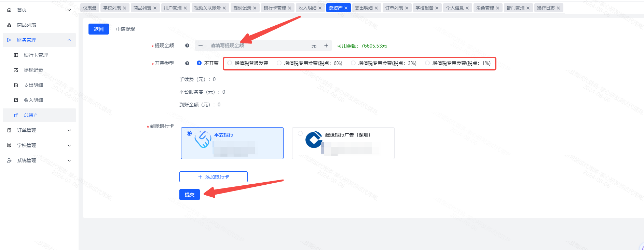Open the 操作日志 tab
644x250 pixels.
coord(546,8)
